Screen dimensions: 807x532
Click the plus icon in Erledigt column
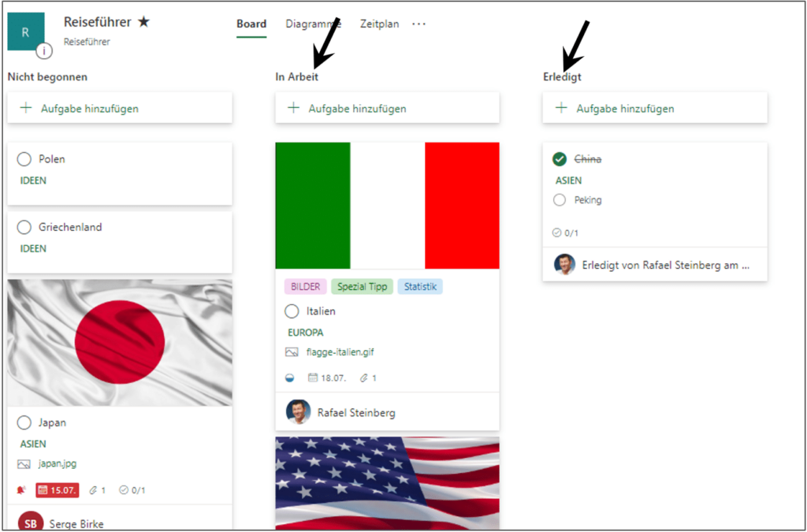click(561, 108)
